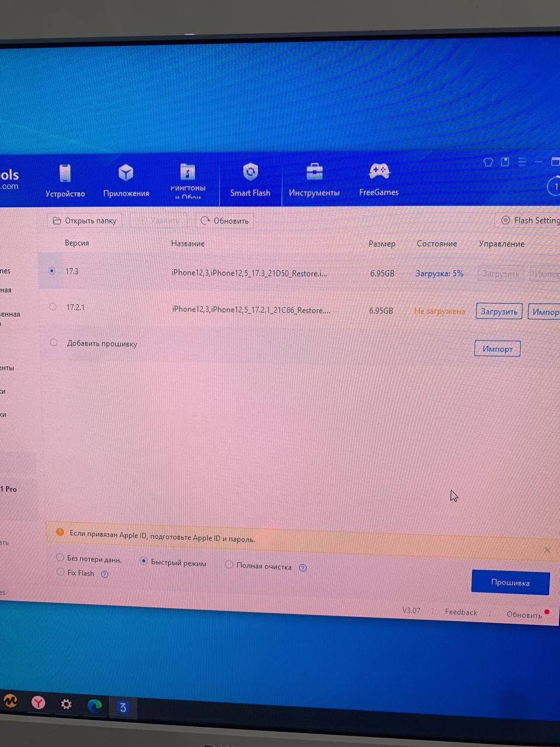Click the orange app icon in the taskbar
Image resolution: width=560 pixels, height=747 pixels.
10,700
